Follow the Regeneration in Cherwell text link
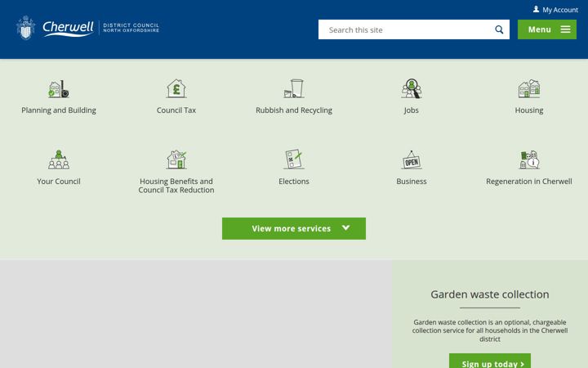The image size is (588, 368). tap(529, 181)
